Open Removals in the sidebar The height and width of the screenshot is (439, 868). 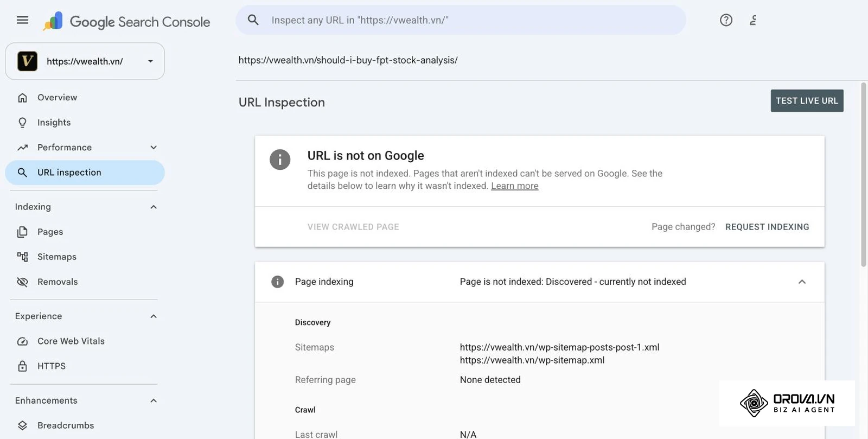coord(85,282)
